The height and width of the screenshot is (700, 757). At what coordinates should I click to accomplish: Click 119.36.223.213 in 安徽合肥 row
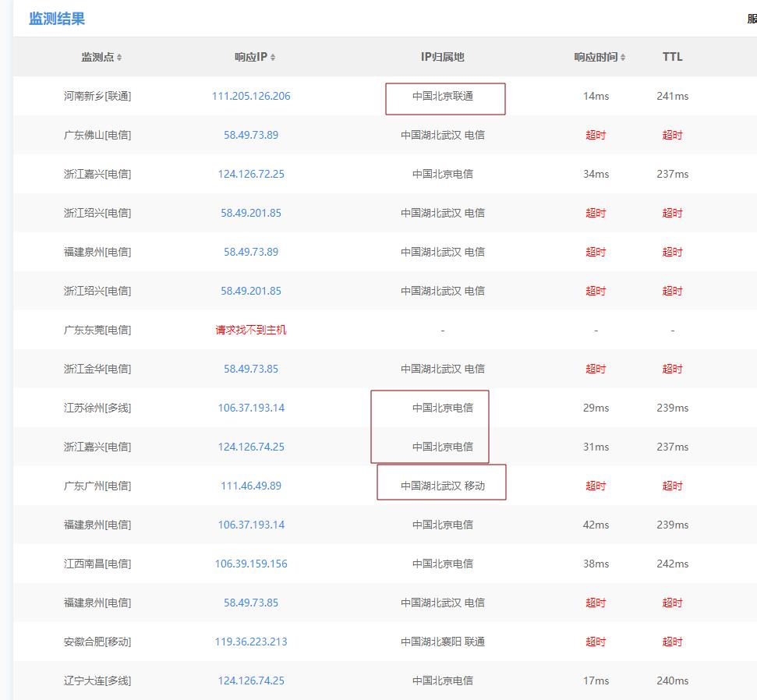click(252, 641)
